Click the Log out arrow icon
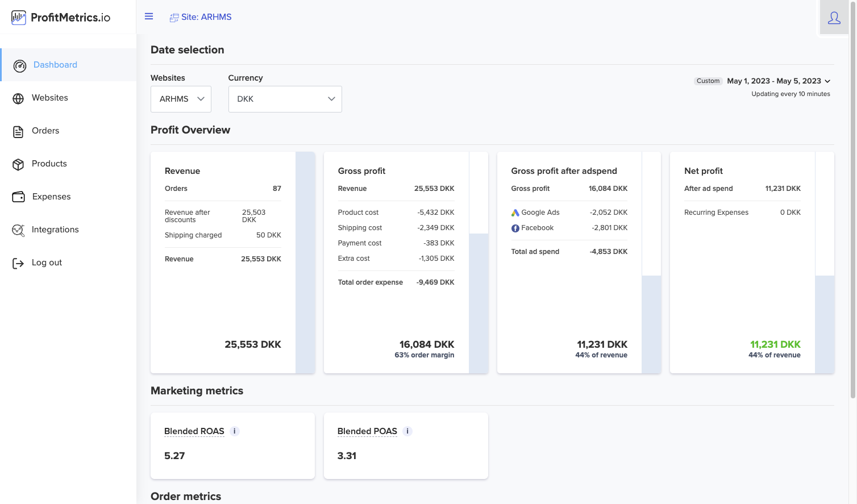This screenshot has width=857, height=504. click(18, 263)
